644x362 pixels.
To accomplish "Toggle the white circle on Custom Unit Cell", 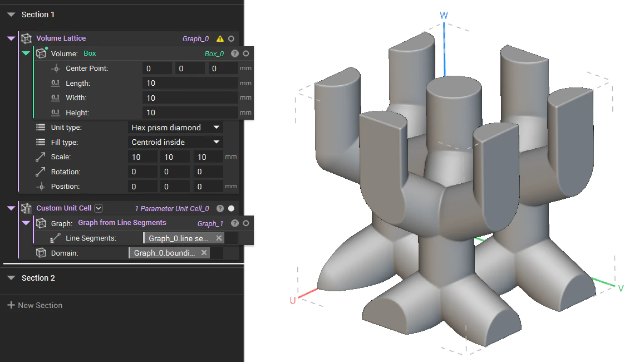I will click(x=231, y=208).
